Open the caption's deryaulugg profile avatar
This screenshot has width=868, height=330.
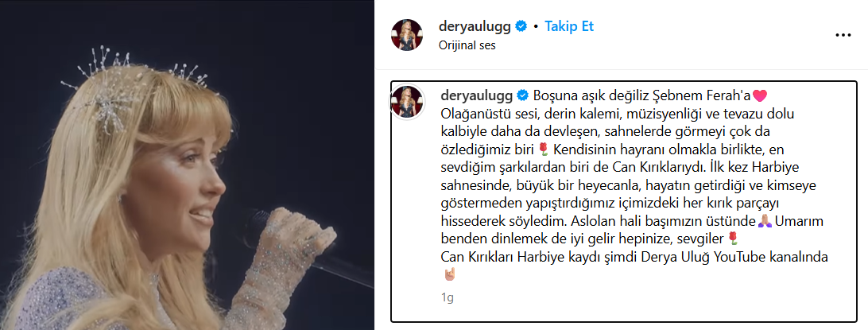click(x=408, y=103)
